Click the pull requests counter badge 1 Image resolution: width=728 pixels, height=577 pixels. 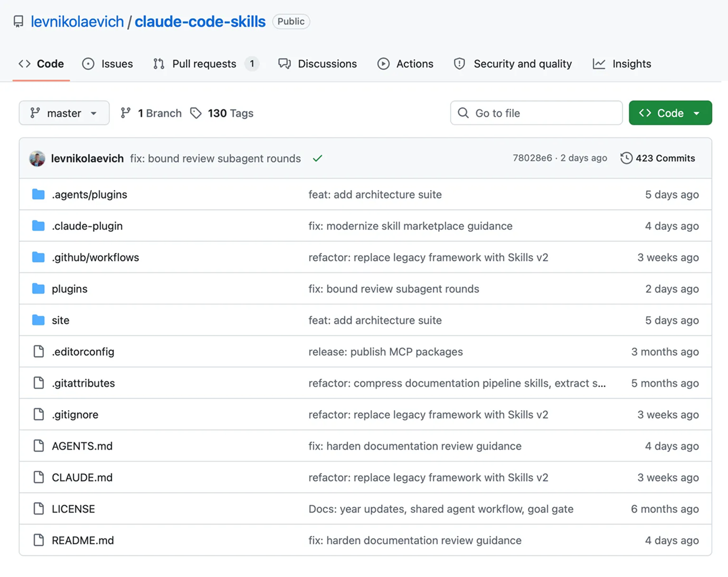coord(252,64)
